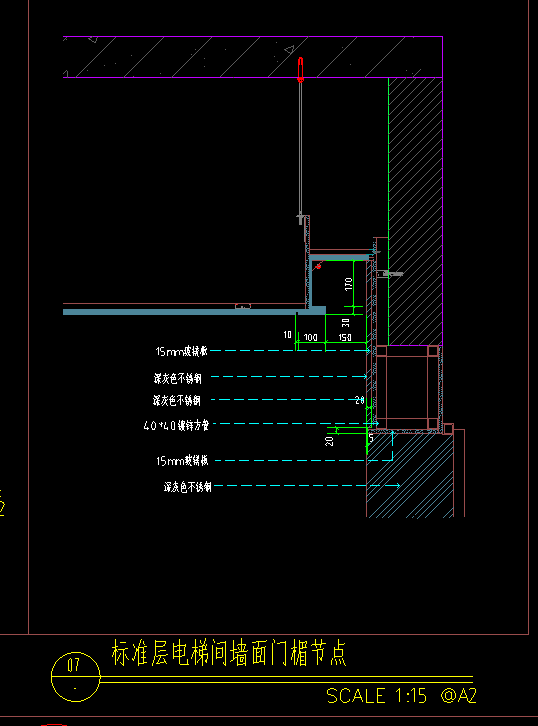Click the SCALE 1:15 @A2 text
The width and height of the screenshot is (538, 726).
click(401, 696)
